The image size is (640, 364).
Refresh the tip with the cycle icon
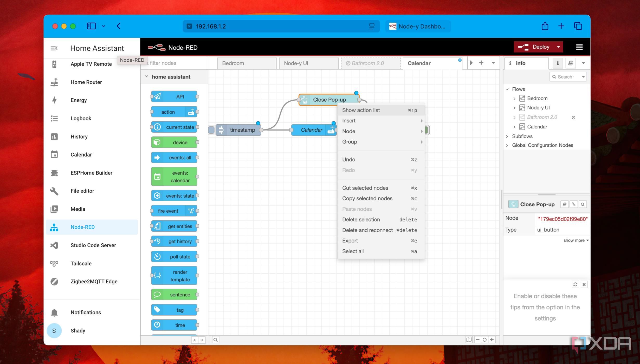coord(575,284)
